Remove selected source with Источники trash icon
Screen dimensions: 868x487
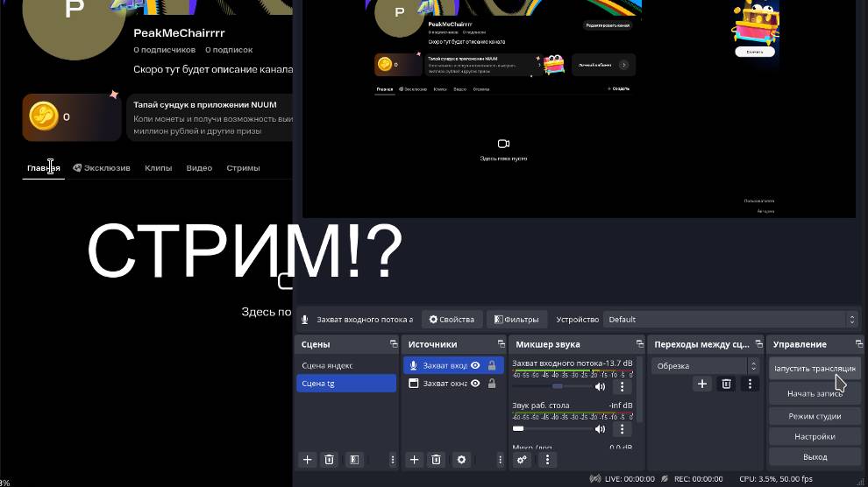[x=437, y=459]
